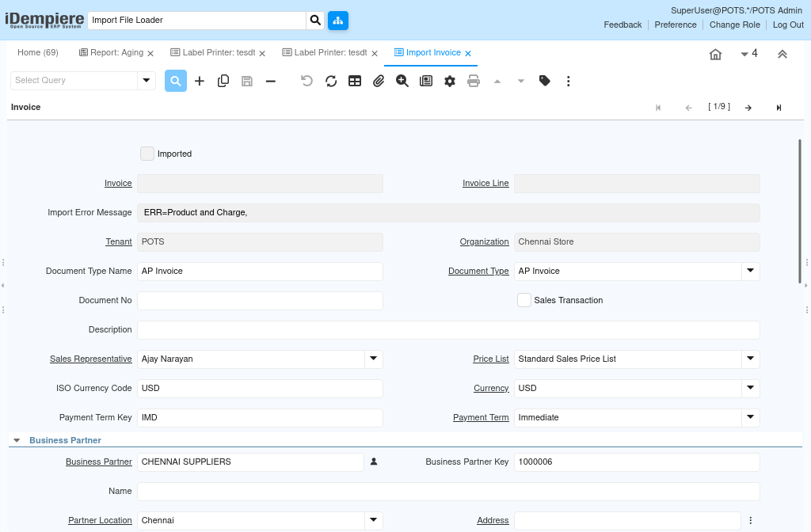Click in the Description field
Viewport: 811px width, 532px height.
[x=448, y=330]
